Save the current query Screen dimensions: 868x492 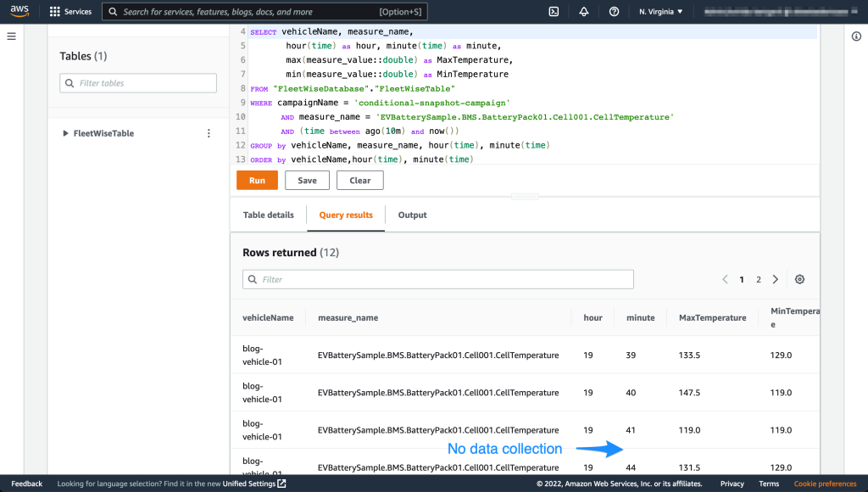tap(307, 180)
